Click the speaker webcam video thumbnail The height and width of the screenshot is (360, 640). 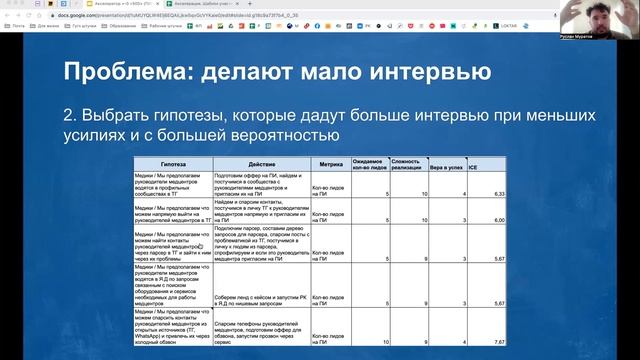600,20
